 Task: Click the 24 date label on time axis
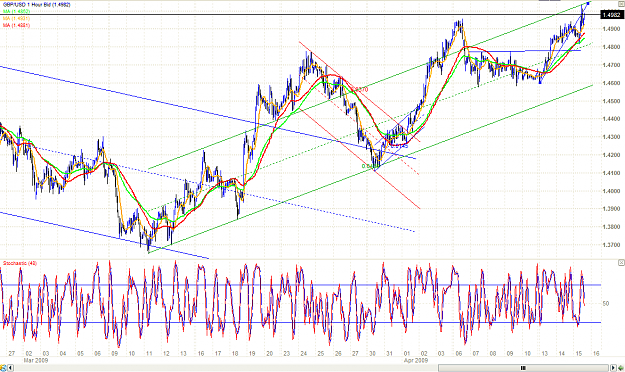click(304, 353)
